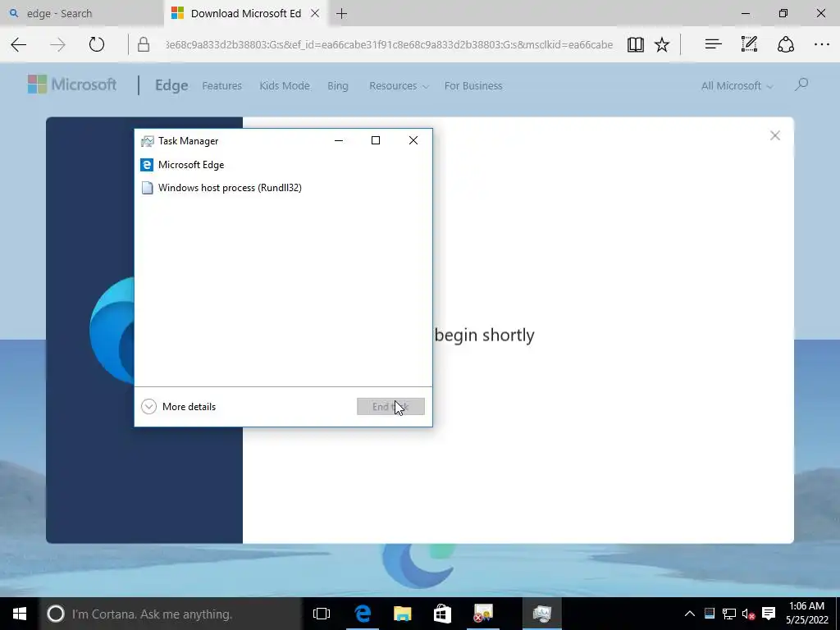Click the Edge icon in taskbar
Viewport: 840px width, 630px height.
(x=363, y=614)
